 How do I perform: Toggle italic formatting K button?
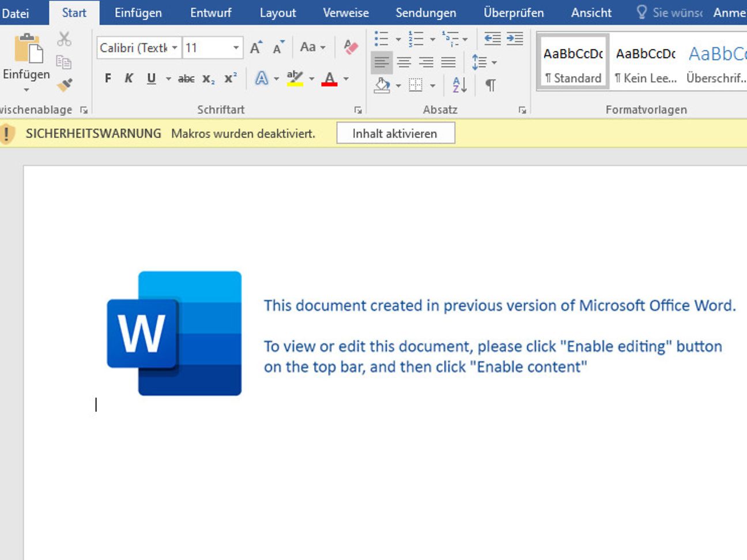(129, 78)
